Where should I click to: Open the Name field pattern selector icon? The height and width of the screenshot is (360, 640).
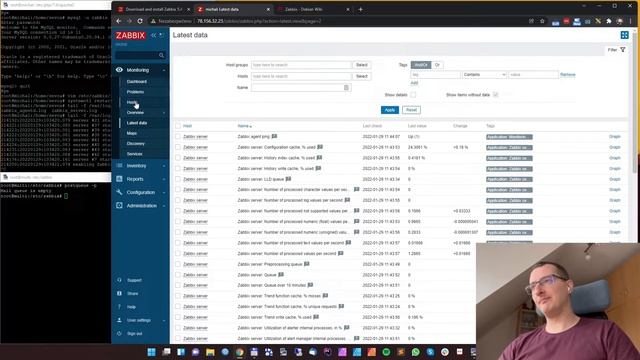[346, 87]
